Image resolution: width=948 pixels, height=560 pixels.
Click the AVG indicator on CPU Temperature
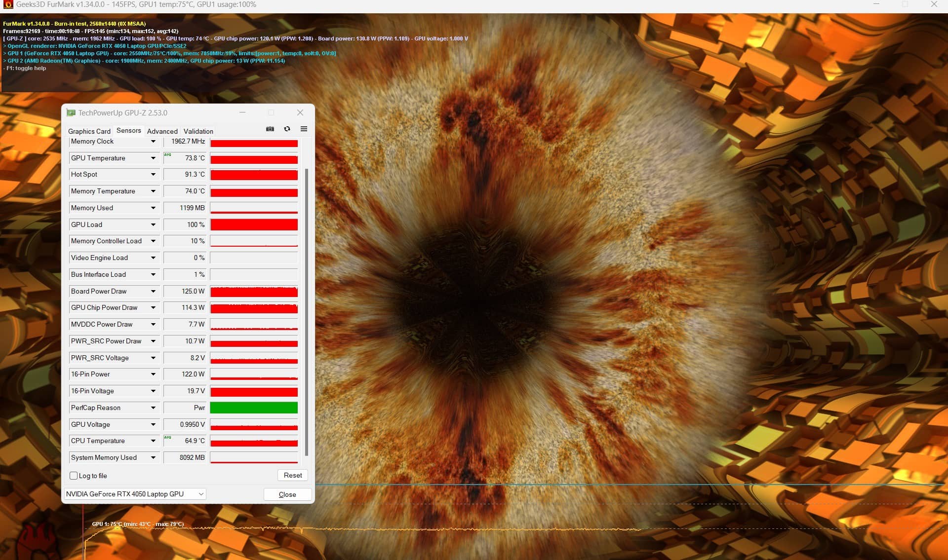pyautogui.click(x=167, y=438)
